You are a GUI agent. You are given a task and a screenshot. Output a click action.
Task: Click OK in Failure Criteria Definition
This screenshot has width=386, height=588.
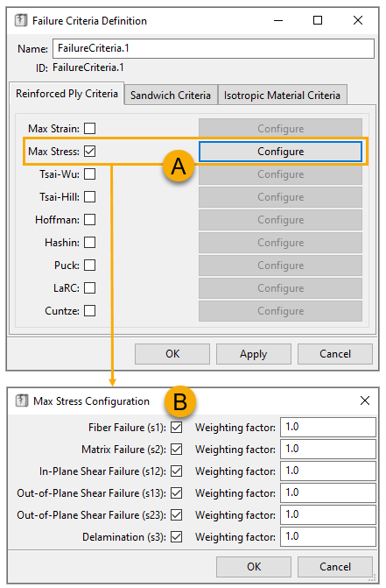click(172, 354)
